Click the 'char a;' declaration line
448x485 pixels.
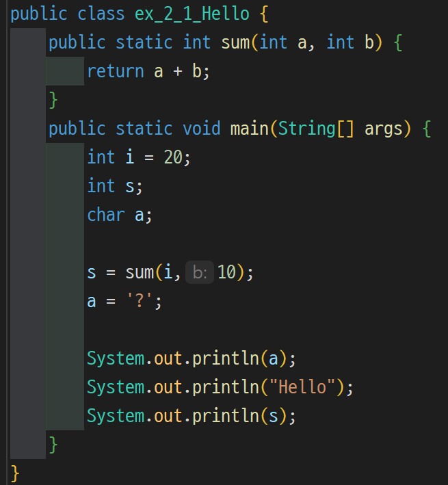(x=120, y=215)
